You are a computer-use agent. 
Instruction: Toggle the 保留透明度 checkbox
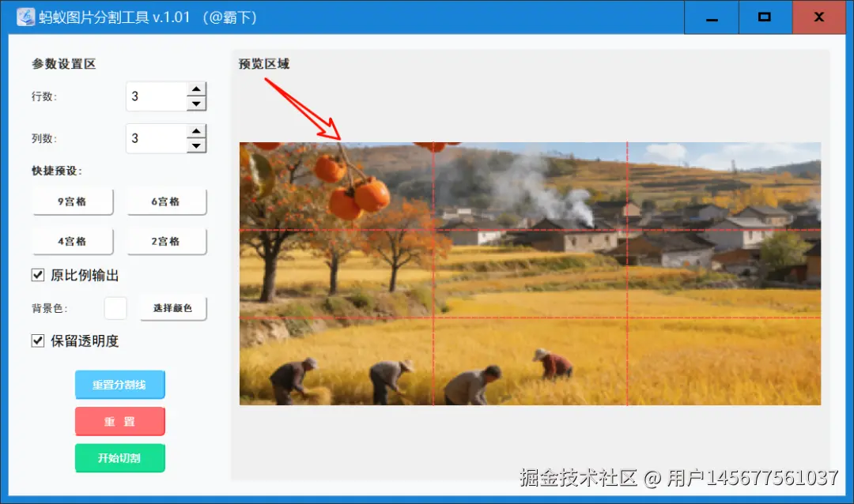38,340
